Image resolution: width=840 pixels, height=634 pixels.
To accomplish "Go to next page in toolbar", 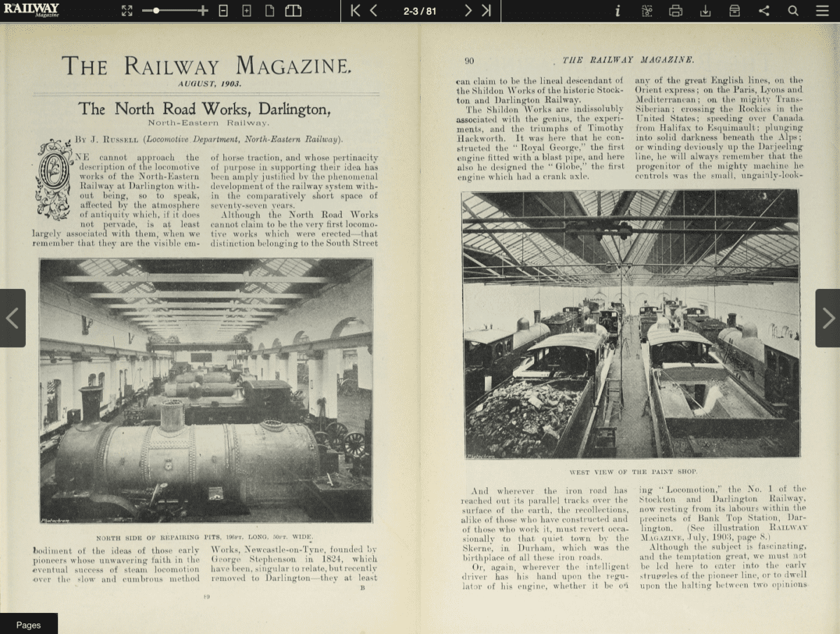I will point(468,10).
